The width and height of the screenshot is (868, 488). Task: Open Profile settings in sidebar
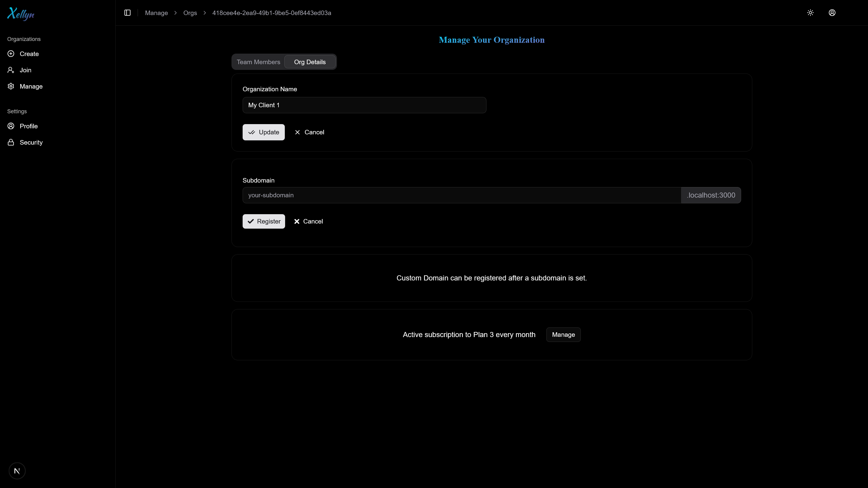pos(58,126)
